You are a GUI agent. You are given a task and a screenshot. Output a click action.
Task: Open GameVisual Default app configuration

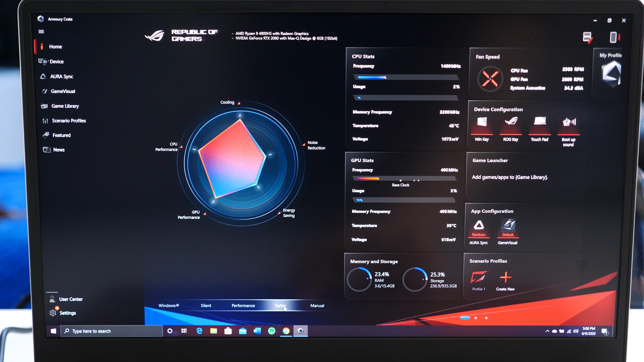click(x=508, y=231)
